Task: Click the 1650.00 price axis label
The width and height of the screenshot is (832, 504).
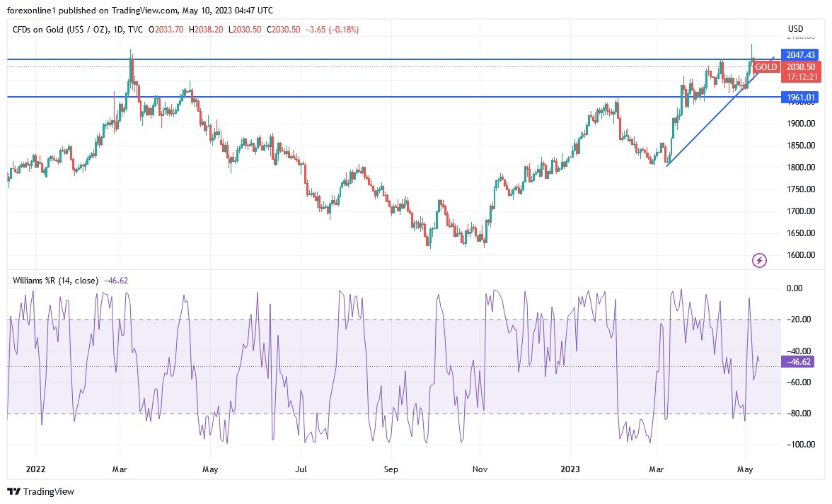Action: pyautogui.click(x=801, y=233)
